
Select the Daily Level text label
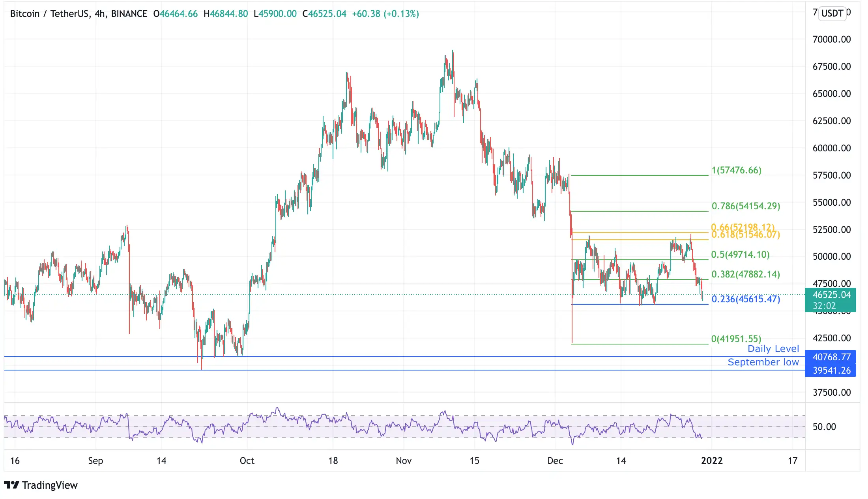point(773,349)
